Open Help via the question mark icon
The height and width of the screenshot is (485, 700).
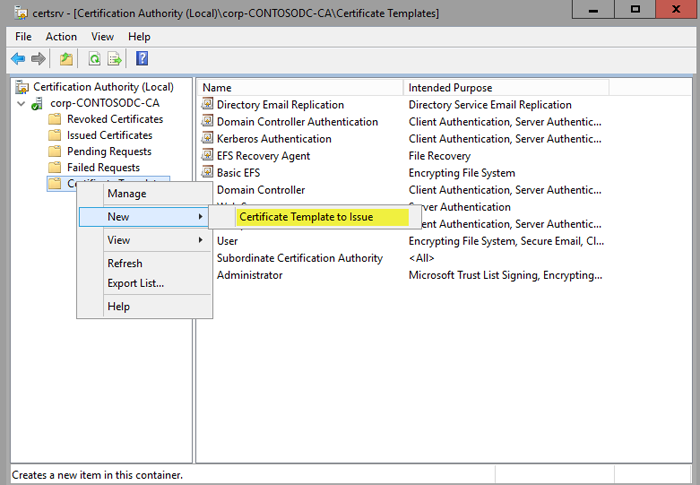point(142,59)
